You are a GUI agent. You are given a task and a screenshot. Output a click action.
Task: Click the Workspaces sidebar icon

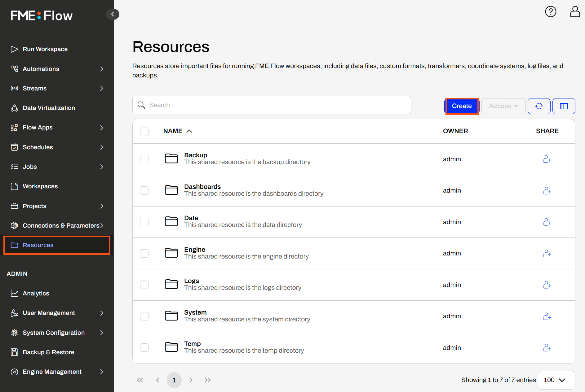click(14, 186)
